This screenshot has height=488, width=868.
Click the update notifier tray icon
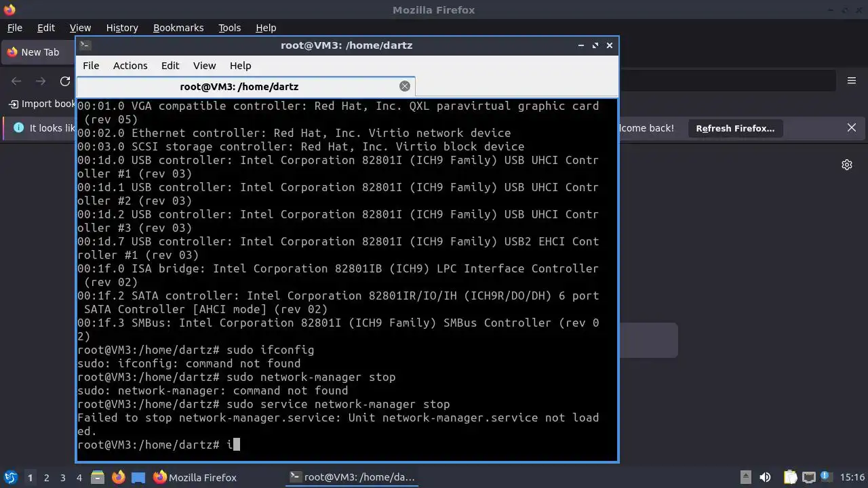click(826, 477)
